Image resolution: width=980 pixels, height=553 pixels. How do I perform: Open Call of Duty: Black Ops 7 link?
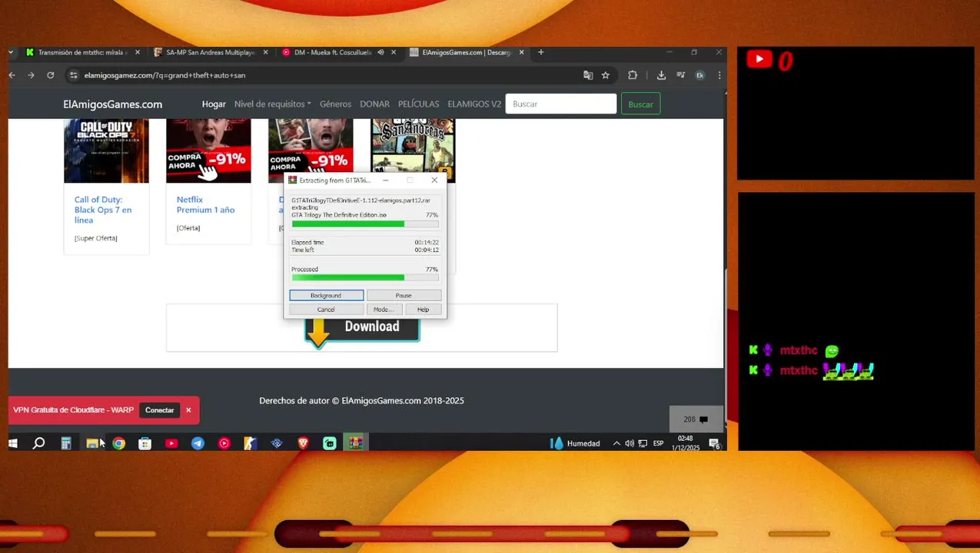(103, 210)
